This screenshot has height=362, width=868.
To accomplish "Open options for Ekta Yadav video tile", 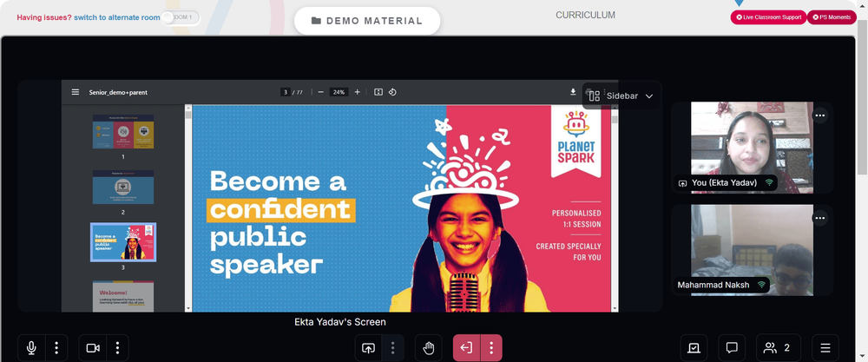I will (x=820, y=115).
